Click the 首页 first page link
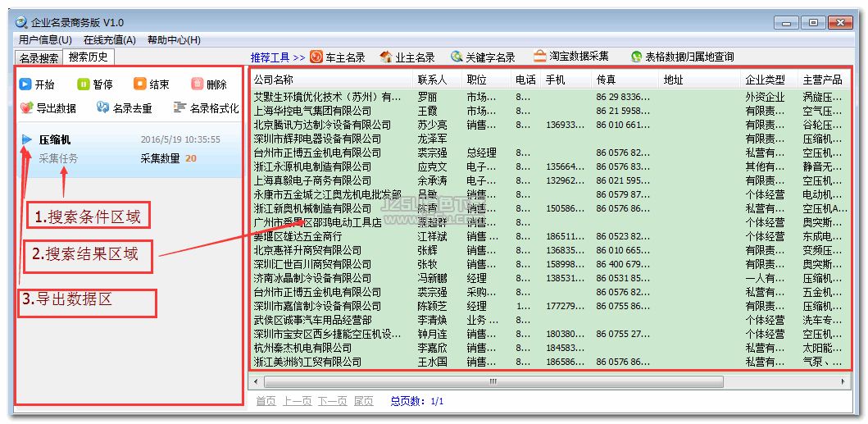Screen dimensions: 868x424 (x=266, y=401)
